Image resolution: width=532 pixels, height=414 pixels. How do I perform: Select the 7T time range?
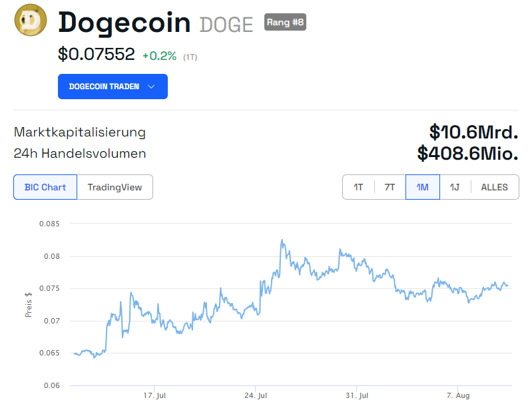click(x=390, y=187)
